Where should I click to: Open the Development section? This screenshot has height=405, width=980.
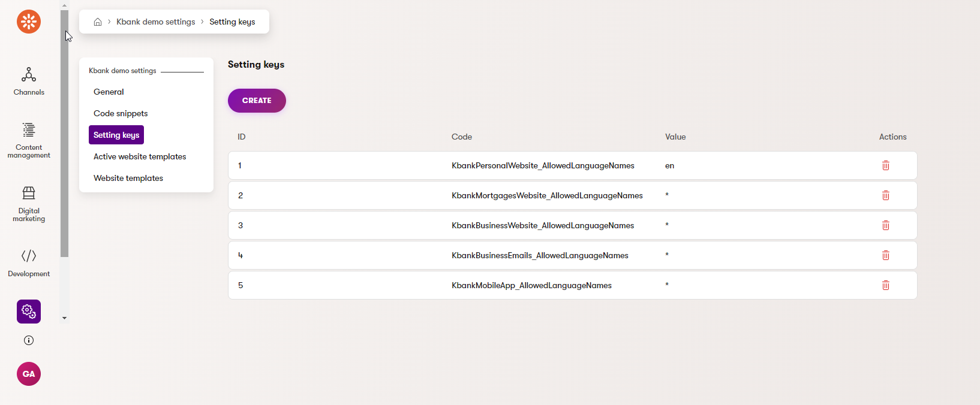tap(29, 263)
